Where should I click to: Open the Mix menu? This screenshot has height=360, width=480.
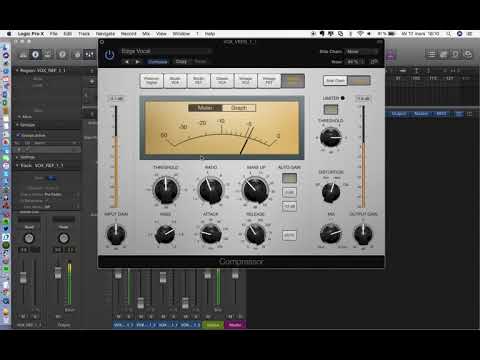(x=146, y=34)
